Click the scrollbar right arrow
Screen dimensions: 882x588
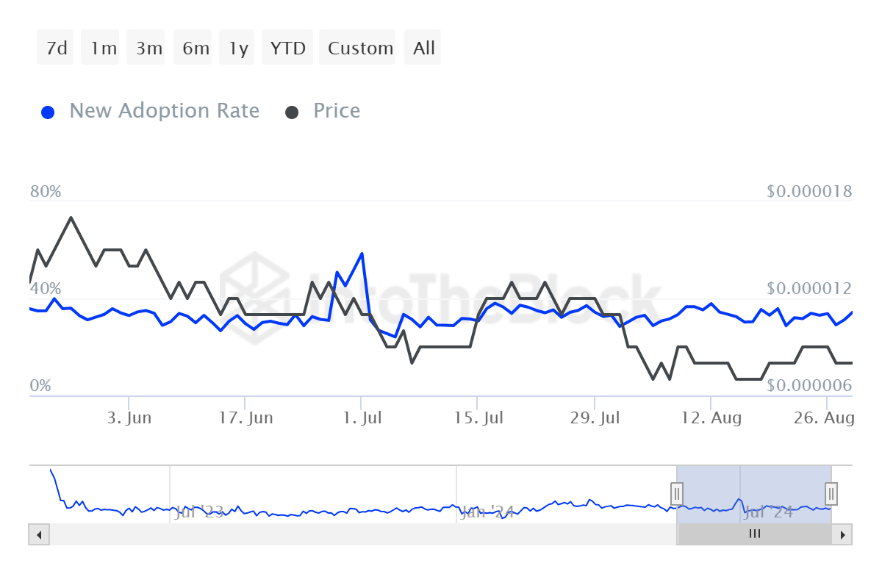tap(843, 534)
